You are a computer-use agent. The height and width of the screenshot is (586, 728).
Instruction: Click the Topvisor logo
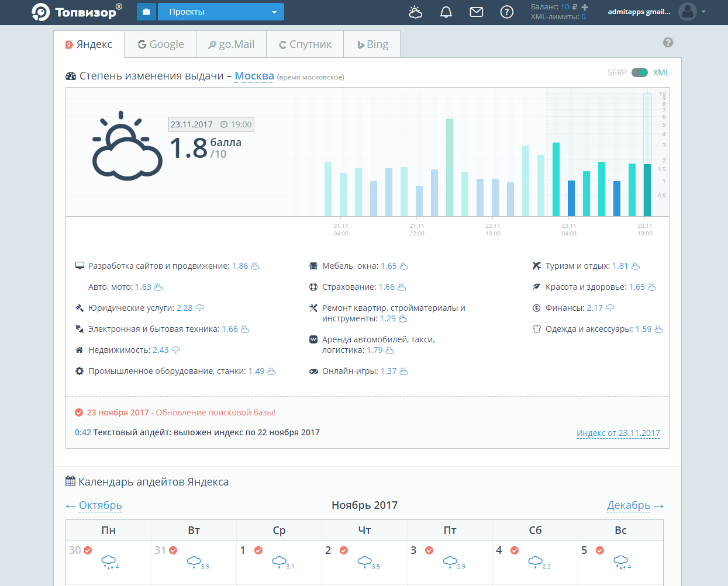pos(77,12)
